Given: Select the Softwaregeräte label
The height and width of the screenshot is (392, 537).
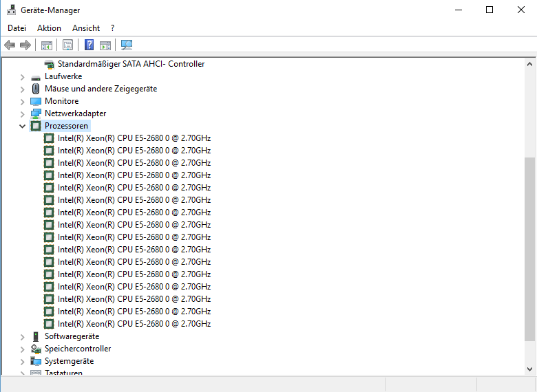Looking at the screenshot, I should tap(72, 336).
